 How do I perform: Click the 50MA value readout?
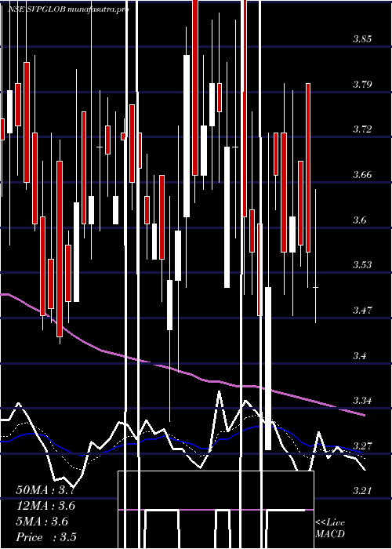pyautogui.click(x=45, y=490)
